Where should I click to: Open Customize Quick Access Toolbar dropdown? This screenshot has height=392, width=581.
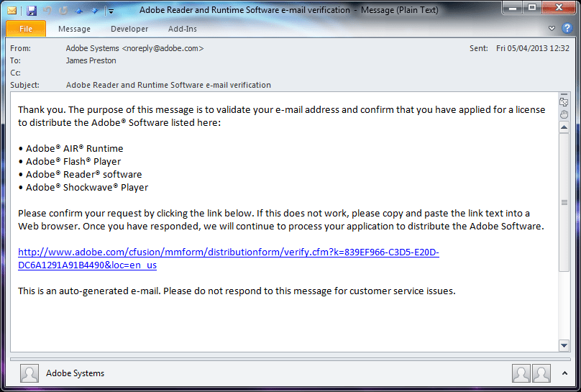point(111,11)
